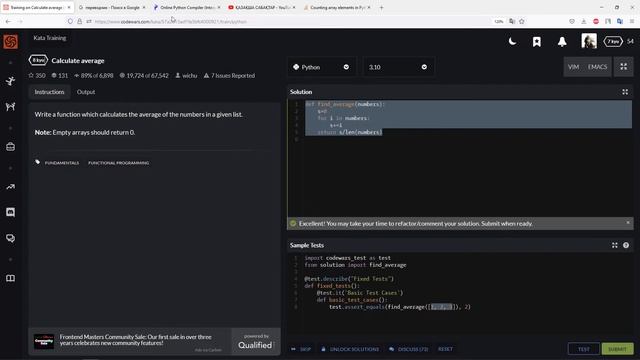
Task: Bookmark page with the star icon
Action: 521,21
